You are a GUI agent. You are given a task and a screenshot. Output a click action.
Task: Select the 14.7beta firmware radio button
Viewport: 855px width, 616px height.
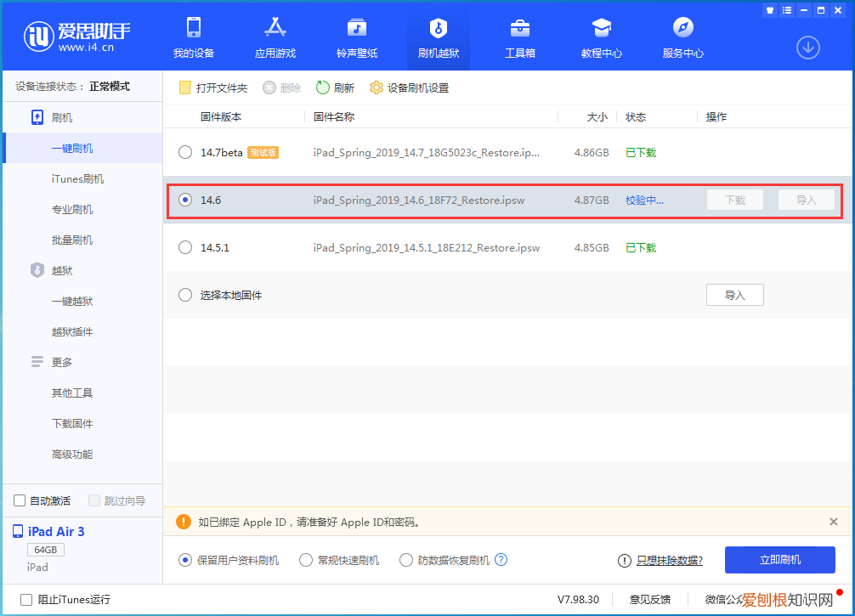185,153
